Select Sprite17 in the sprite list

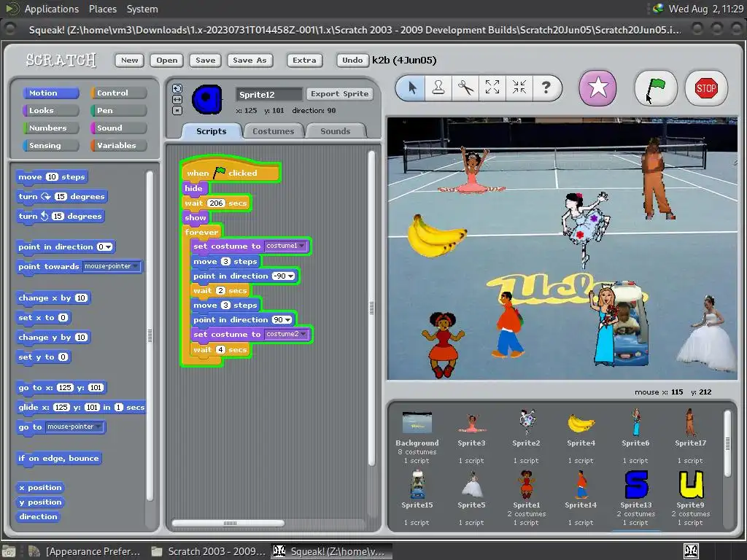click(x=690, y=437)
